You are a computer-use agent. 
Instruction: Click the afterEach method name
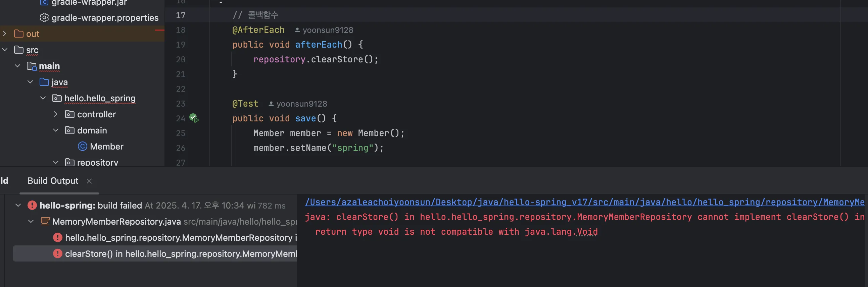point(319,44)
